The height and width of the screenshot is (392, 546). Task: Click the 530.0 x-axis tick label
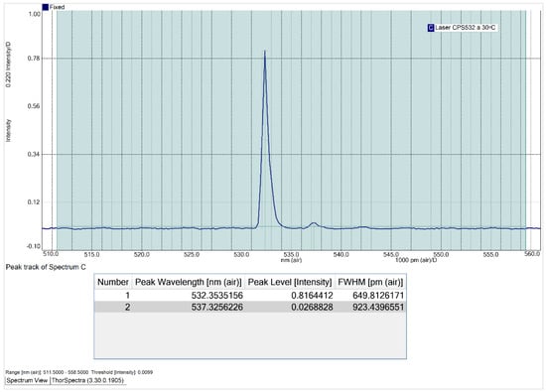(241, 255)
